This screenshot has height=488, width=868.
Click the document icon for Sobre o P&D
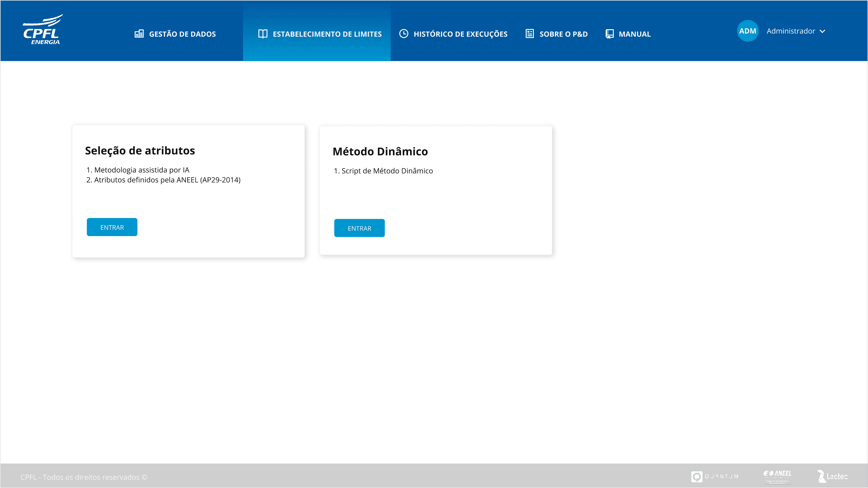(x=529, y=34)
